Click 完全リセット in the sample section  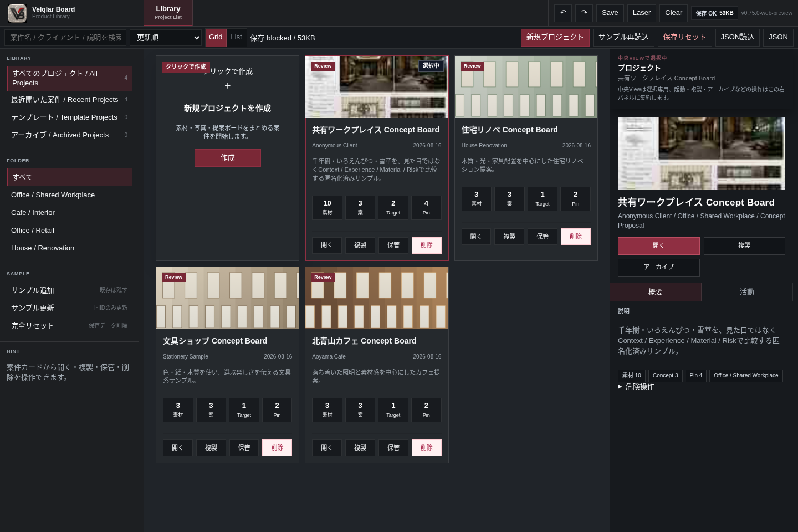[69, 326]
